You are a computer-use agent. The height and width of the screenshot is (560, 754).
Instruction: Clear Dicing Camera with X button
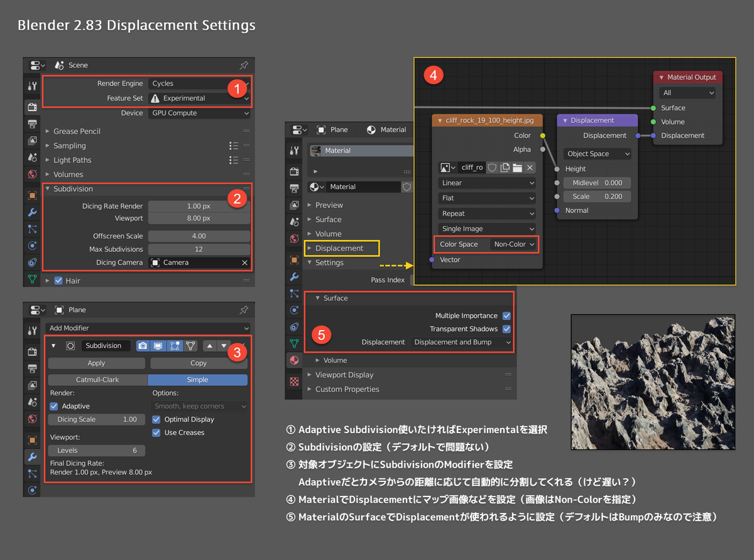click(x=244, y=263)
